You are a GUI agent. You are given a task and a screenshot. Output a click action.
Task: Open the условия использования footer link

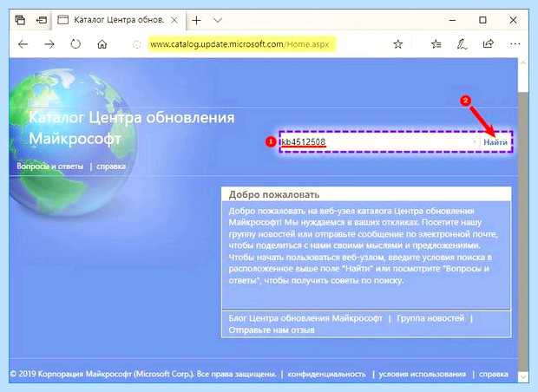click(x=423, y=374)
